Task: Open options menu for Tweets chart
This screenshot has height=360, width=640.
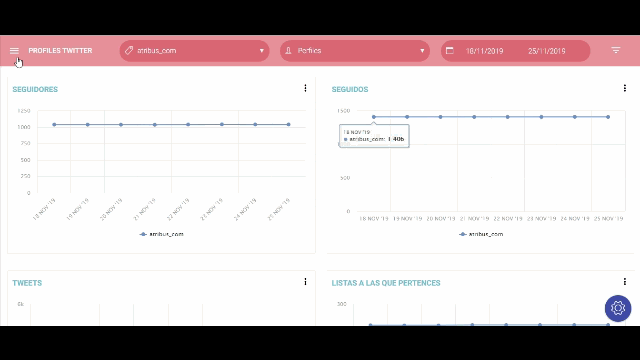Action: (305, 282)
